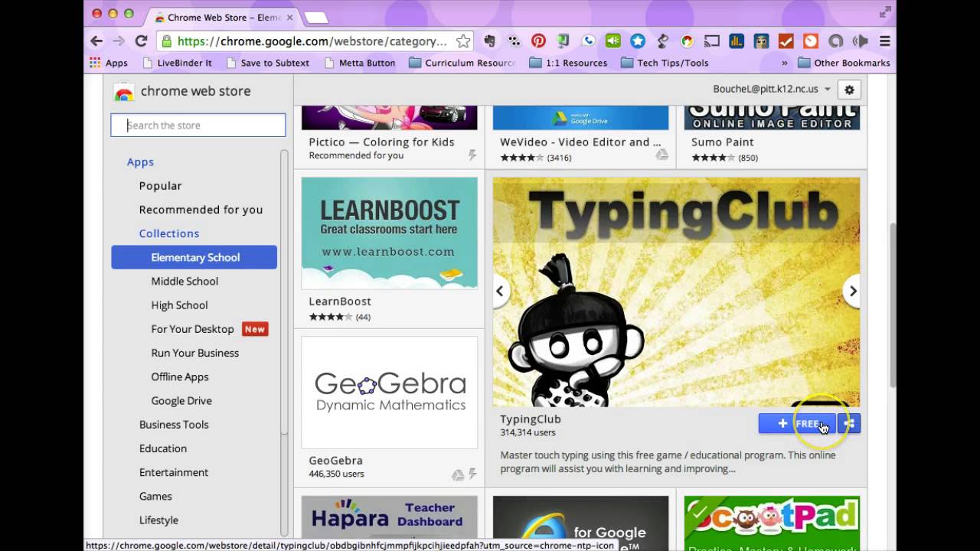Click the Chrome Web Store logo
The image size is (980, 551).
[124, 92]
